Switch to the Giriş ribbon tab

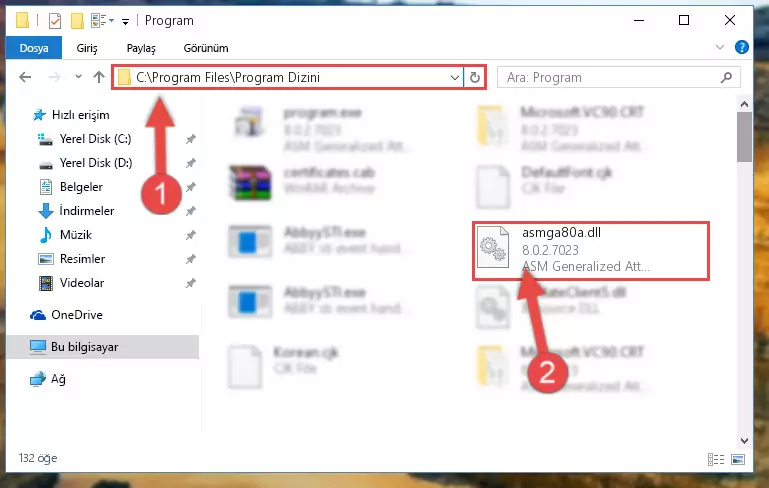tap(87, 48)
